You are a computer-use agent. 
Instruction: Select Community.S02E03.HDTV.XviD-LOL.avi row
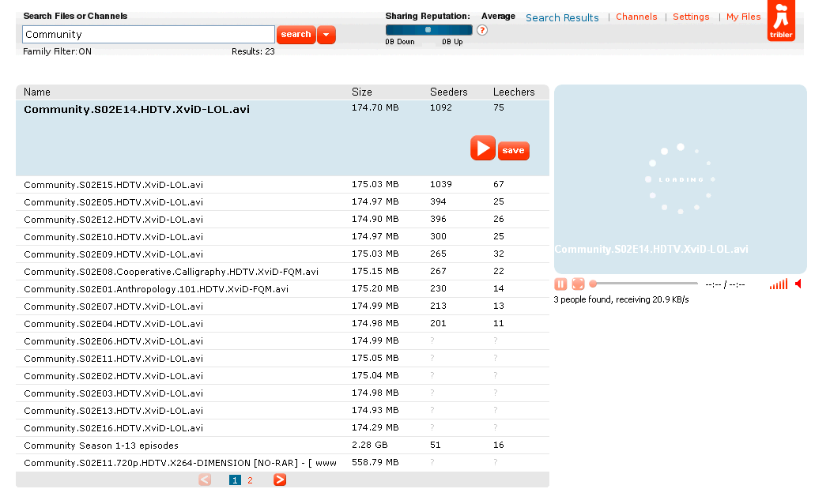[x=283, y=393]
